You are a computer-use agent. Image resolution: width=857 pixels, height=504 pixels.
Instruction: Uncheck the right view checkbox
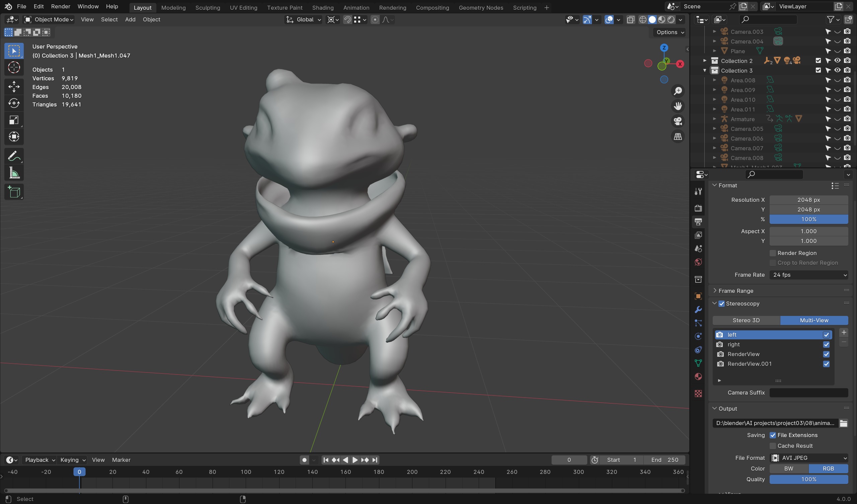tap(827, 344)
